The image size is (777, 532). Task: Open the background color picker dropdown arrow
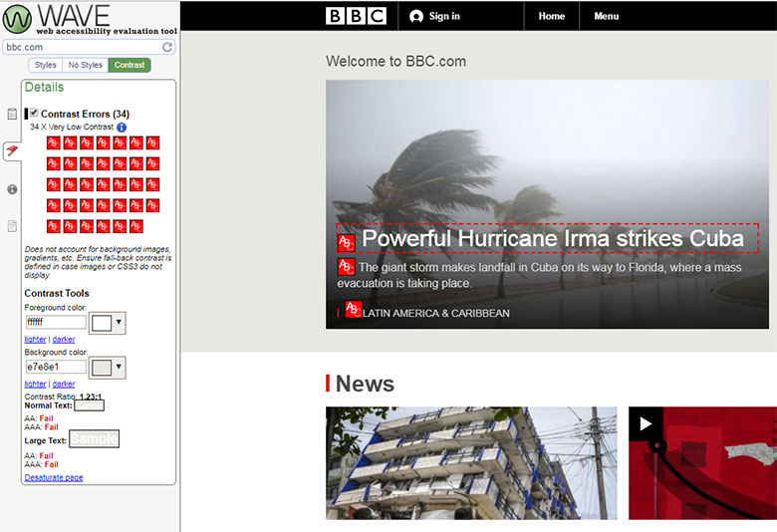[x=119, y=367]
